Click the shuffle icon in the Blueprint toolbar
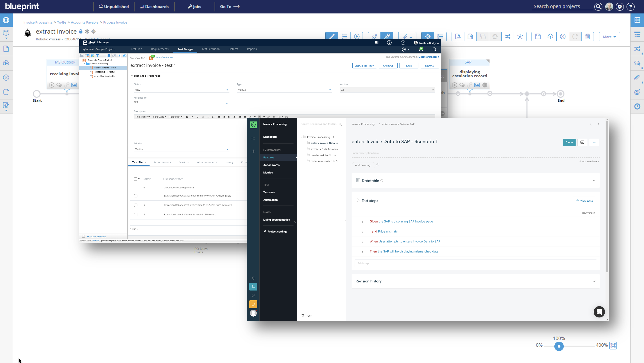The height and width of the screenshot is (363, 644). click(x=507, y=37)
